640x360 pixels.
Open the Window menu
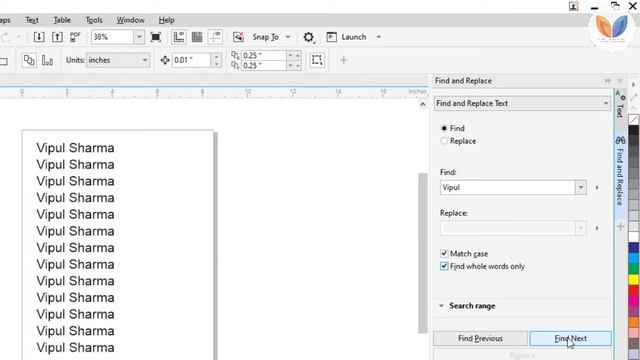[x=131, y=20]
